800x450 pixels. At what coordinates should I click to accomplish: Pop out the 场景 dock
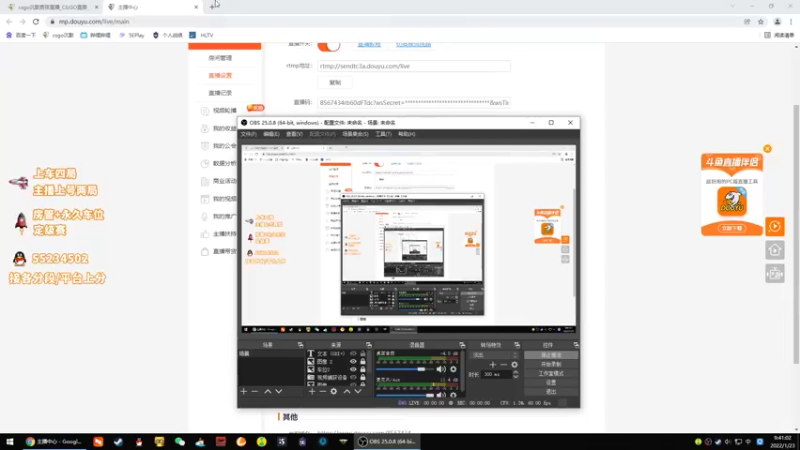tap(301, 345)
